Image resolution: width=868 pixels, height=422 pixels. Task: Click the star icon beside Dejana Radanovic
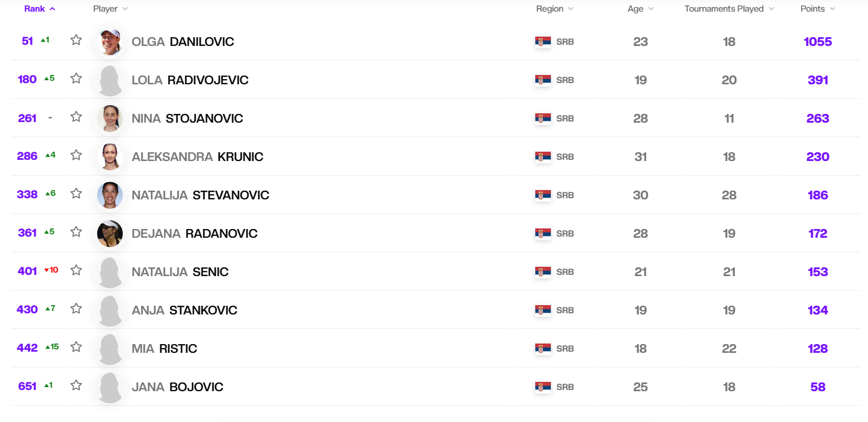76,232
